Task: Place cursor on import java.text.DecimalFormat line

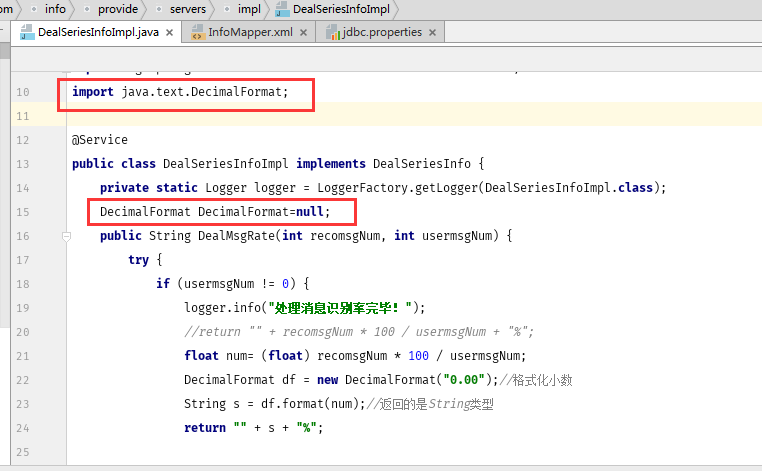Action: coord(180,92)
